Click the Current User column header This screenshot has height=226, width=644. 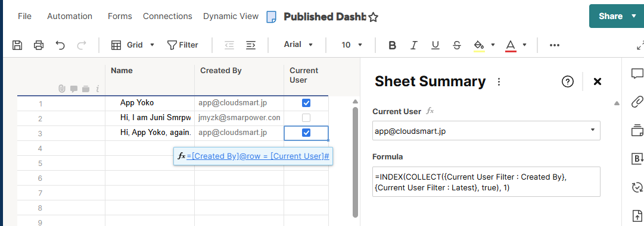click(306, 80)
